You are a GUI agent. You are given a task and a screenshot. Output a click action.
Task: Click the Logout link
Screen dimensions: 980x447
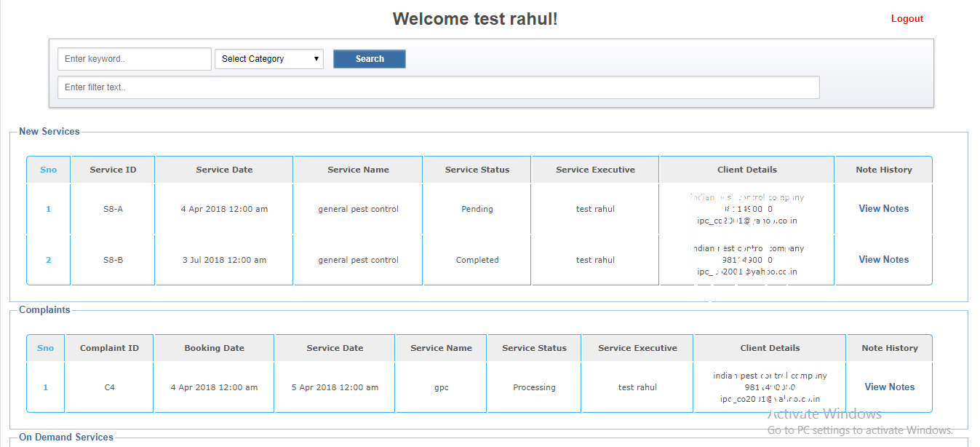pyautogui.click(x=907, y=19)
